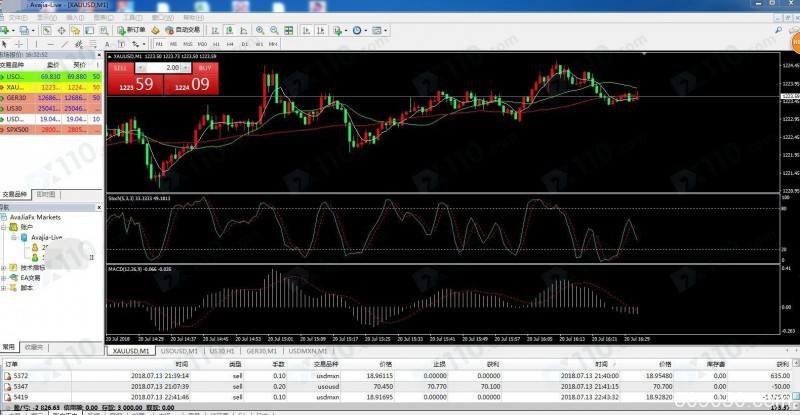Toggle the 自动交易 AutoTrading button

coord(183,30)
